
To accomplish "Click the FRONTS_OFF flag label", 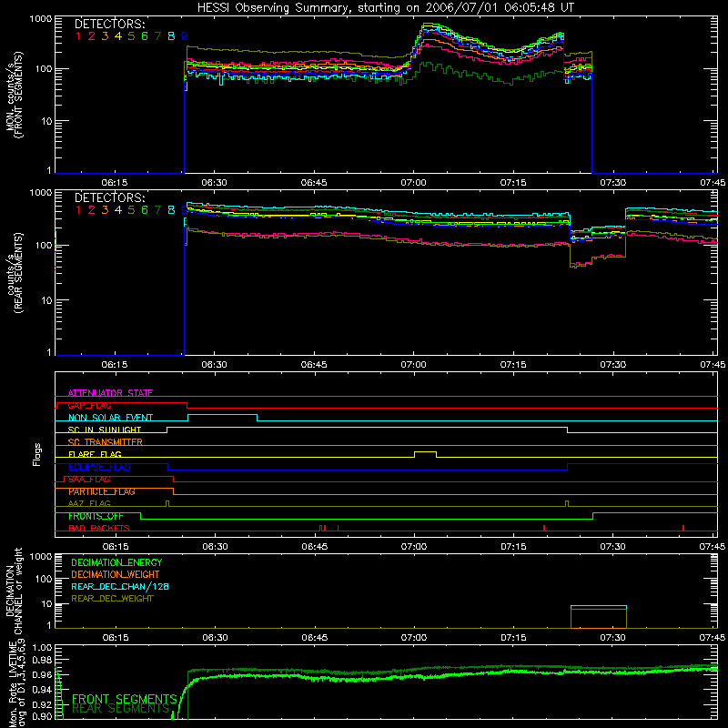I will 96,516.
